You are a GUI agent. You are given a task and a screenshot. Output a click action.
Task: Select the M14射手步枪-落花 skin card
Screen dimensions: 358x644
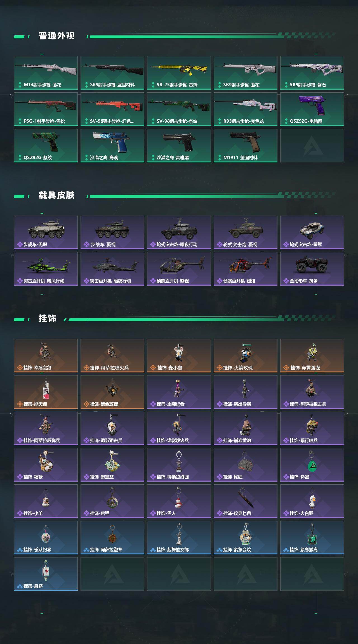(46, 73)
